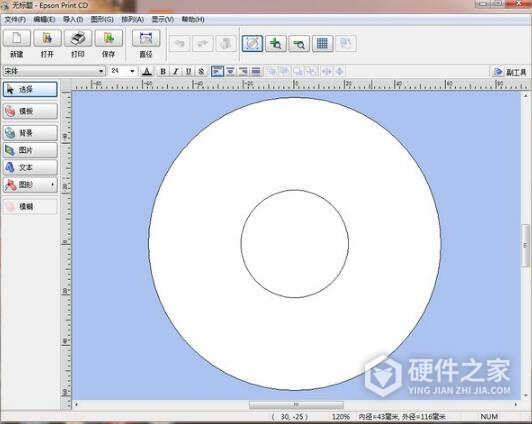Zoom out with the minus magnifier
The image size is (532, 424).
coord(299,43)
